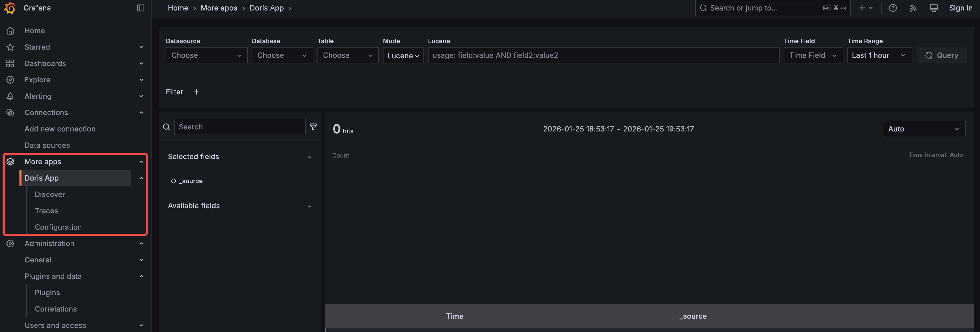Select the _source field under Selected fields
980x332 pixels.
point(190,181)
